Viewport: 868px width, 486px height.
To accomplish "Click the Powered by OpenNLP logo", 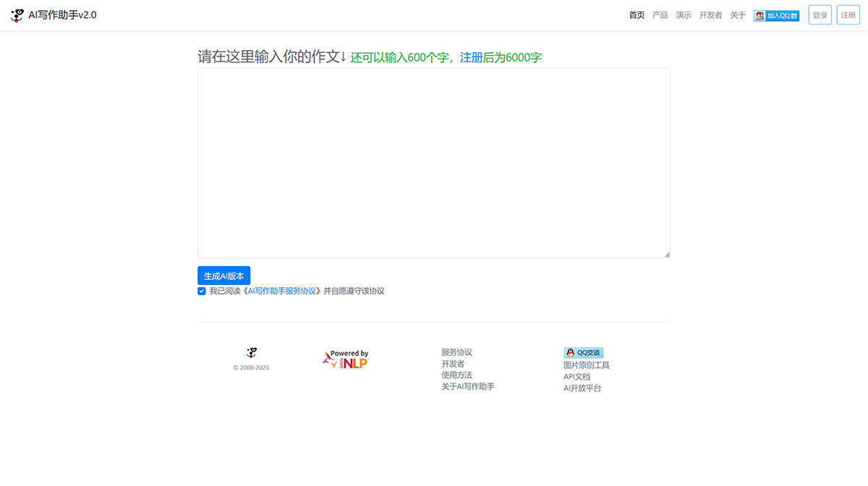I will coord(346,358).
